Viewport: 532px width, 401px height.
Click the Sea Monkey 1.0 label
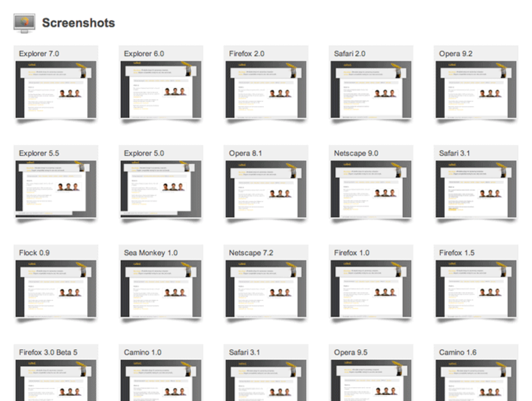coord(150,253)
